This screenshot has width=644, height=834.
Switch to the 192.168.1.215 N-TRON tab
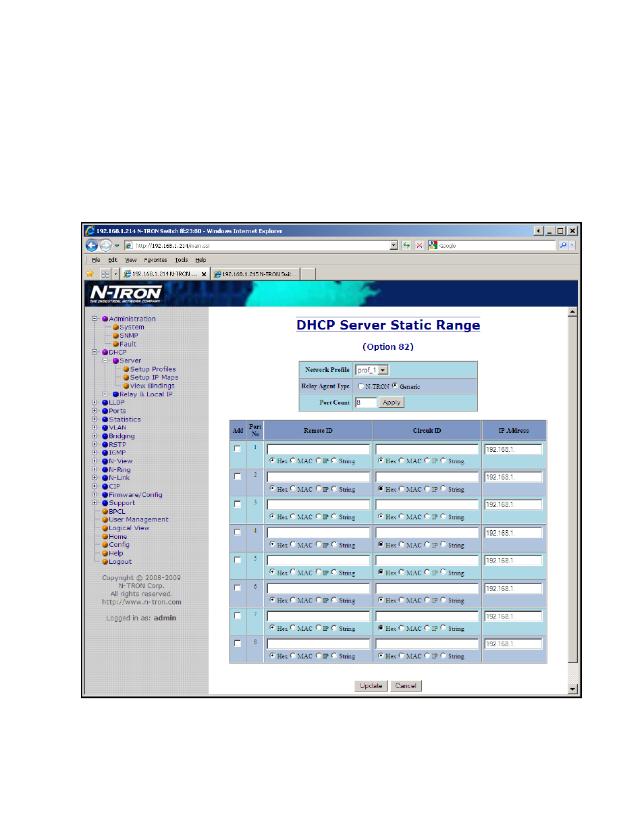pos(255,274)
